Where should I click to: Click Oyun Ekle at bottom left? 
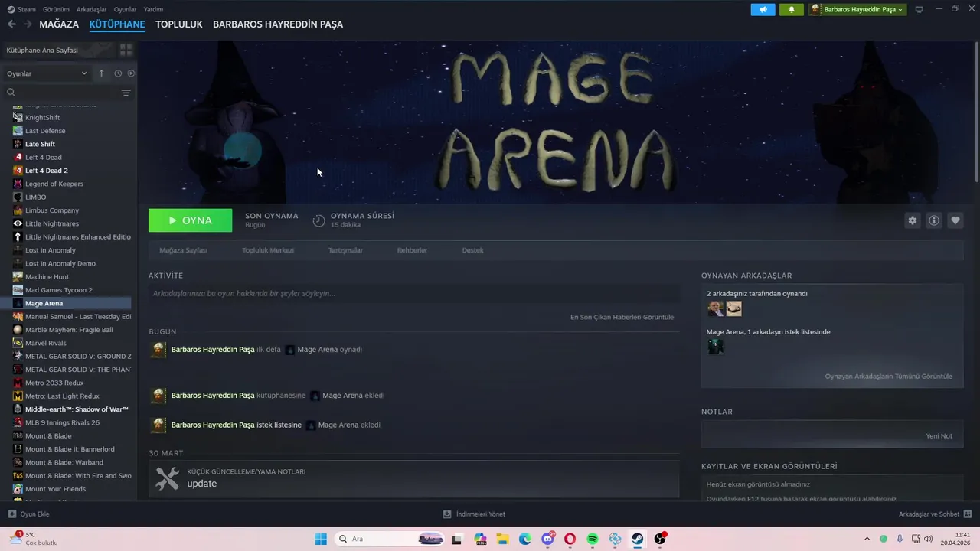click(x=28, y=514)
